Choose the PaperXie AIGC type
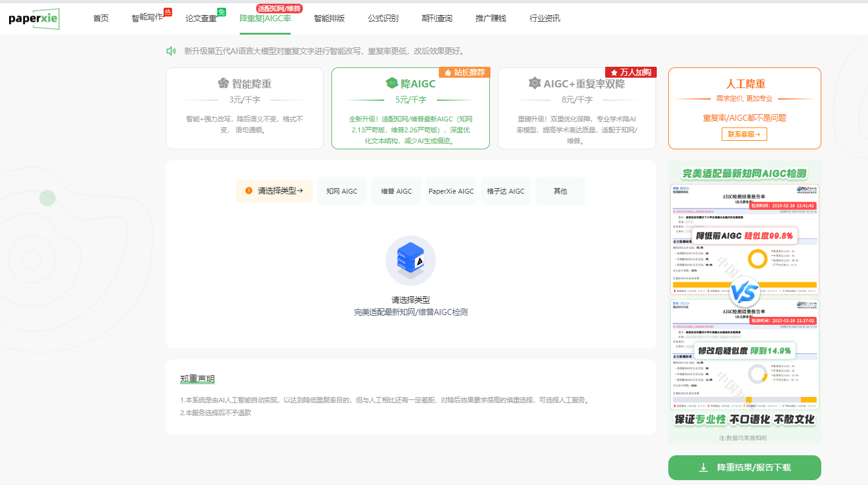This screenshot has width=868, height=485. pos(451,191)
